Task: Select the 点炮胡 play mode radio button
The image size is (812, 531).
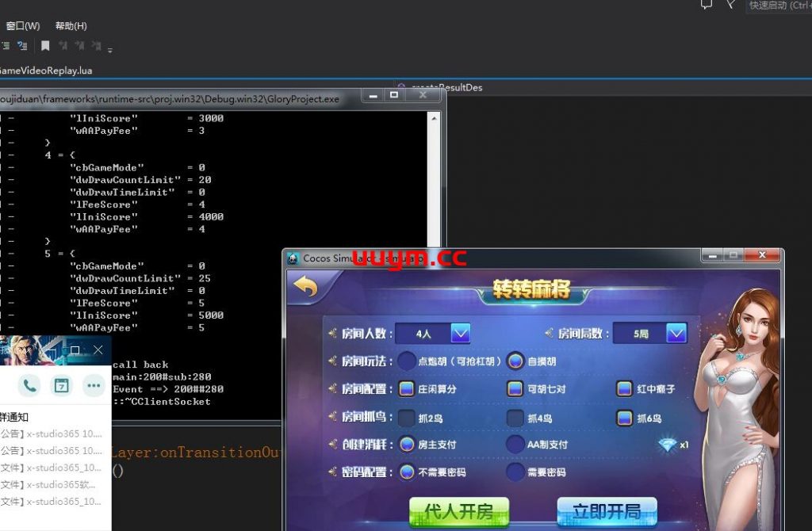Action: (x=407, y=361)
